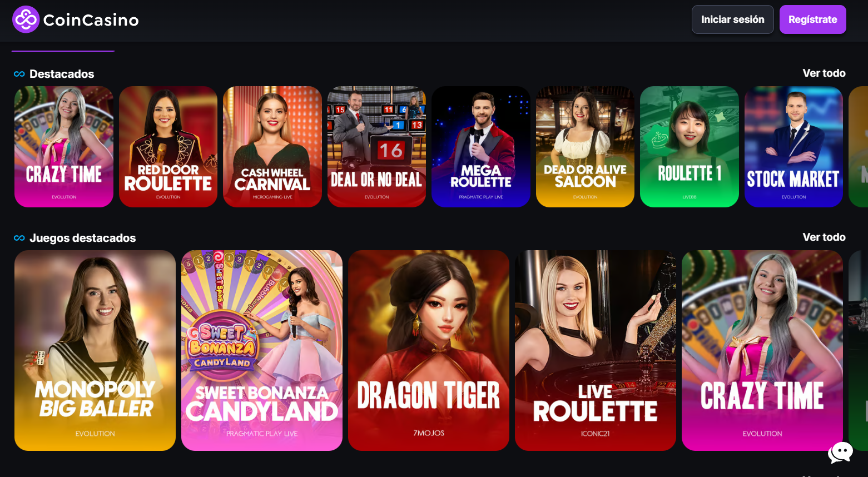Open Live Roulette by Iconic21

[596, 350]
